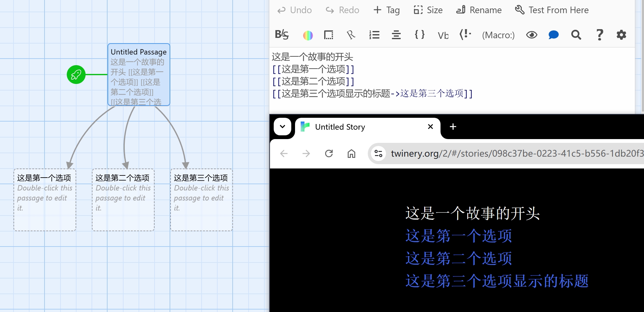Open a new browser tab
This screenshot has width=644, height=312.
point(453,127)
